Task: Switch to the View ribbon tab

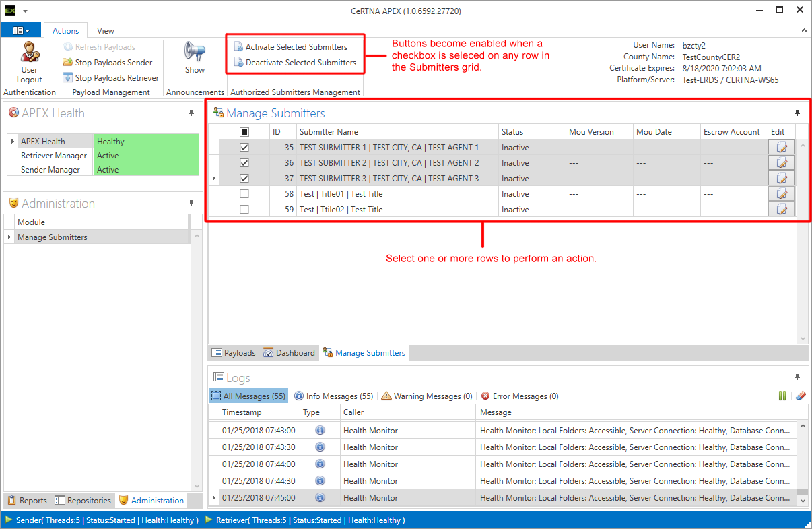Action: [x=105, y=31]
